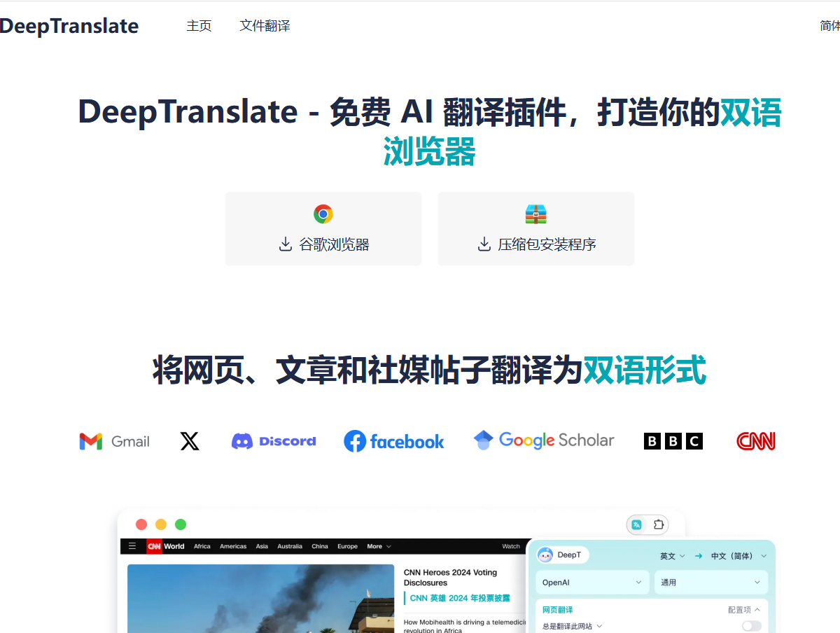Click the 压缩包安装程序 download button
Screen dimensions: 840x633
tap(536, 229)
